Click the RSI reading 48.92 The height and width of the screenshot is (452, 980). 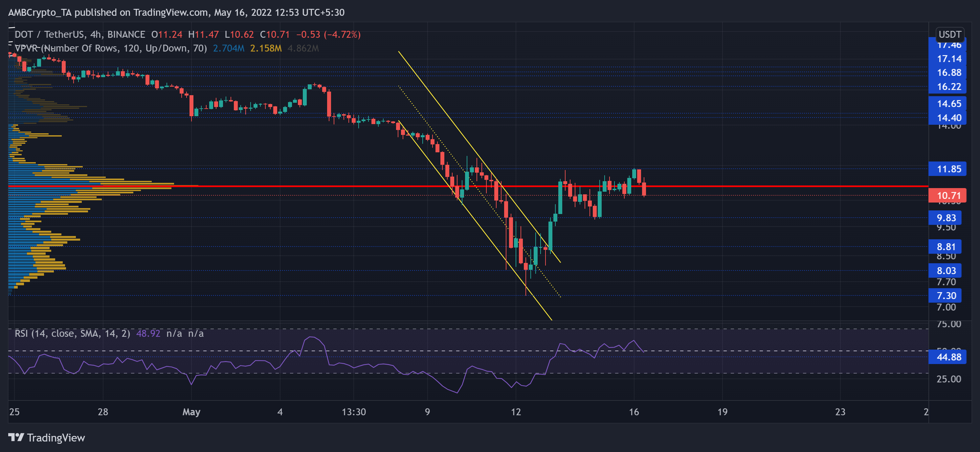pyautogui.click(x=148, y=334)
